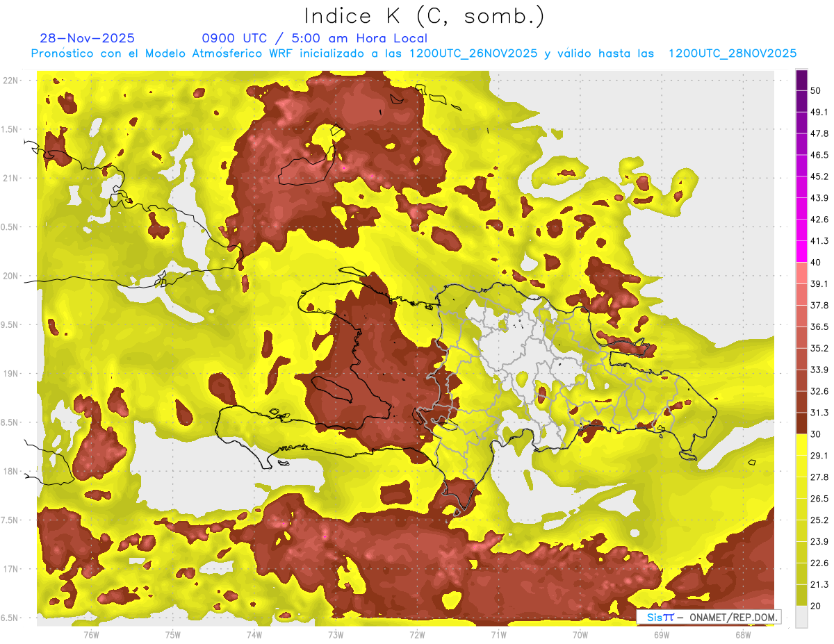Screen dimensions: 834x644
Task: Click the "17N" latitude label
Action: coord(10,569)
